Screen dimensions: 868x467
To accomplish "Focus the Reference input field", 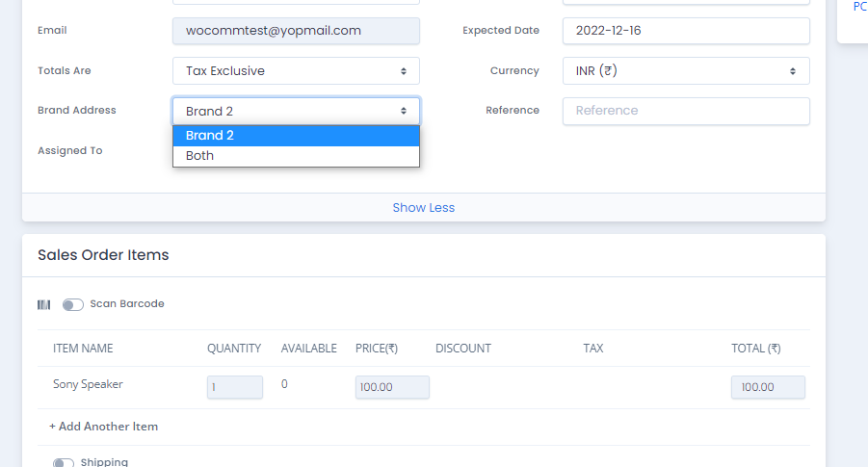I will [x=686, y=112].
